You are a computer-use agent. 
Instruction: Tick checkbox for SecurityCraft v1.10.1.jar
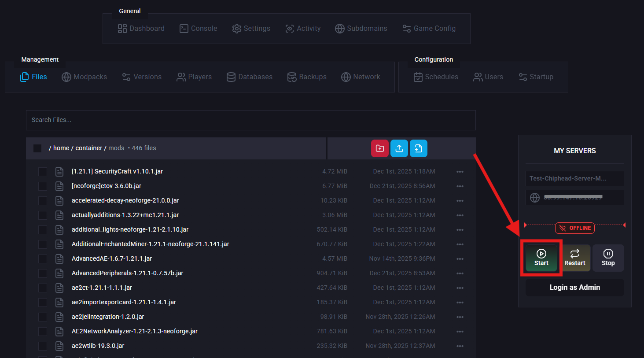43,172
